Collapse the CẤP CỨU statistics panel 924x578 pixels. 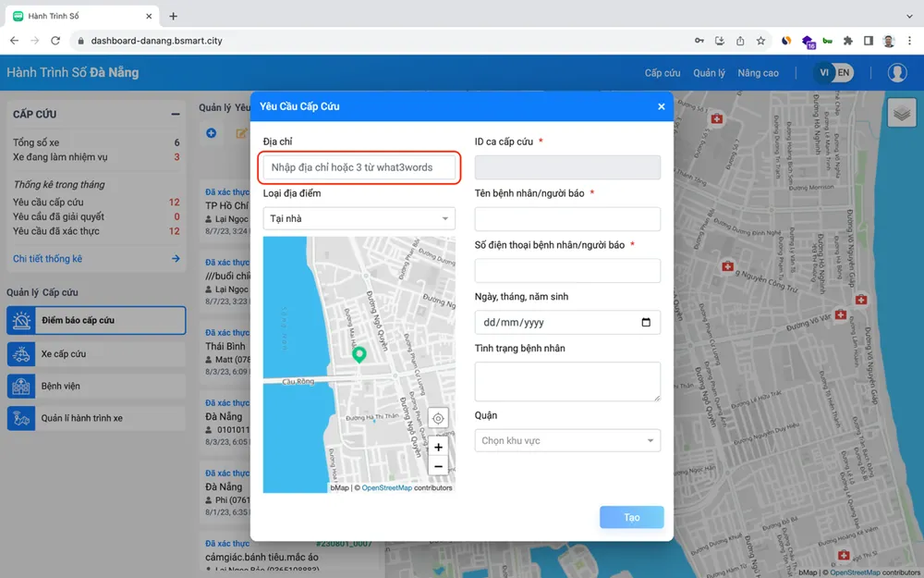tap(175, 115)
